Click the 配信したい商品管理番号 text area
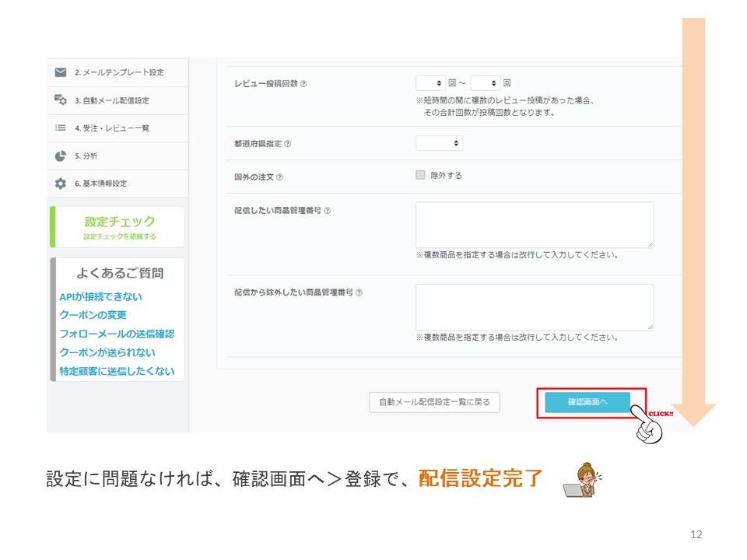This screenshot has width=747, height=560. click(534, 225)
